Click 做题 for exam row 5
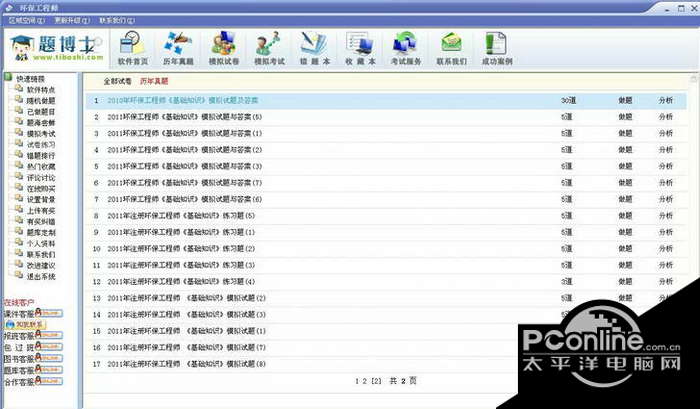Viewport: 700px width, 409px height. [x=625, y=166]
